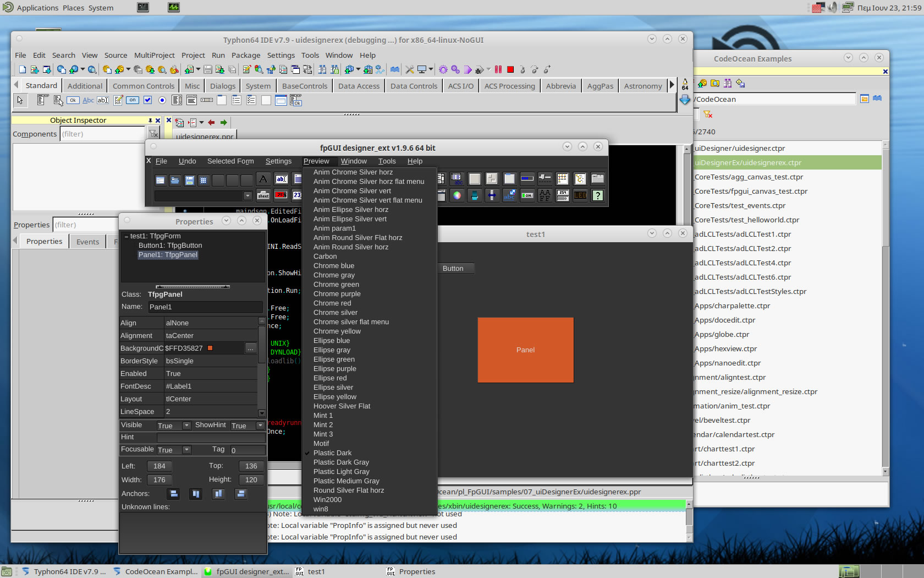Open the Tools menu in fpGUI designer
Viewport: 924px width, 578px height.
point(387,161)
